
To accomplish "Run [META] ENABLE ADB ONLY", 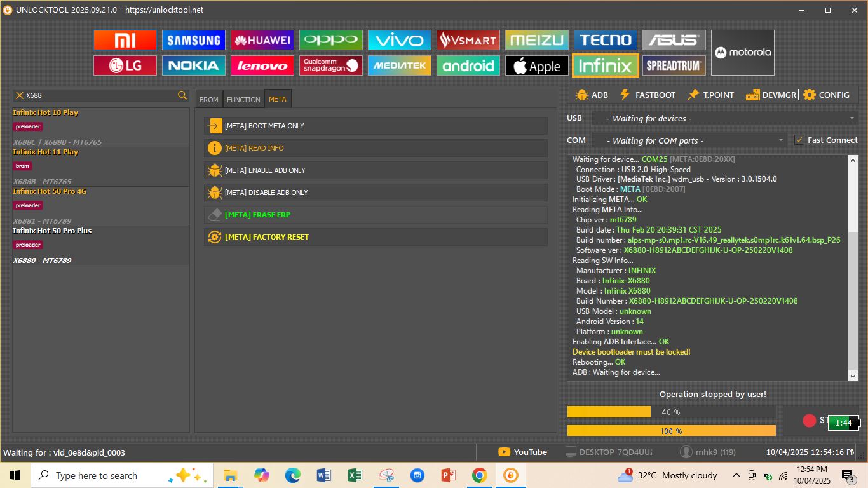I will coord(376,170).
